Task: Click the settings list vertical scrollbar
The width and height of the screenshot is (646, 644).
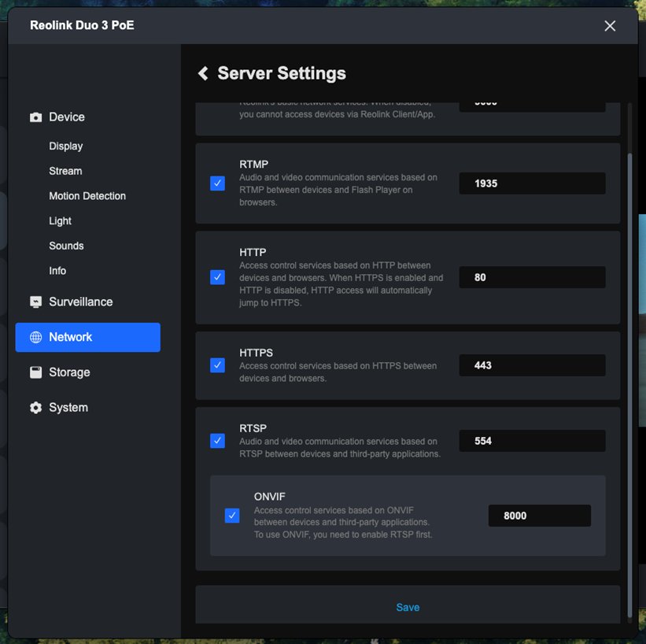Action: [x=629, y=385]
